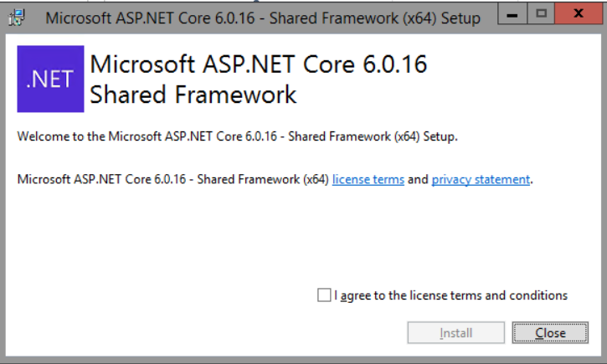This screenshot has width=607, height=364.
Task: Minimize the Setup window
Action: click(x=512, y=16)
